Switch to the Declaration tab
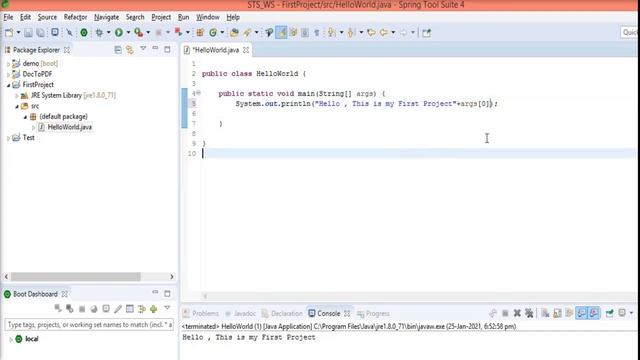This screenshot has width=640, height=360. (282, 313)
